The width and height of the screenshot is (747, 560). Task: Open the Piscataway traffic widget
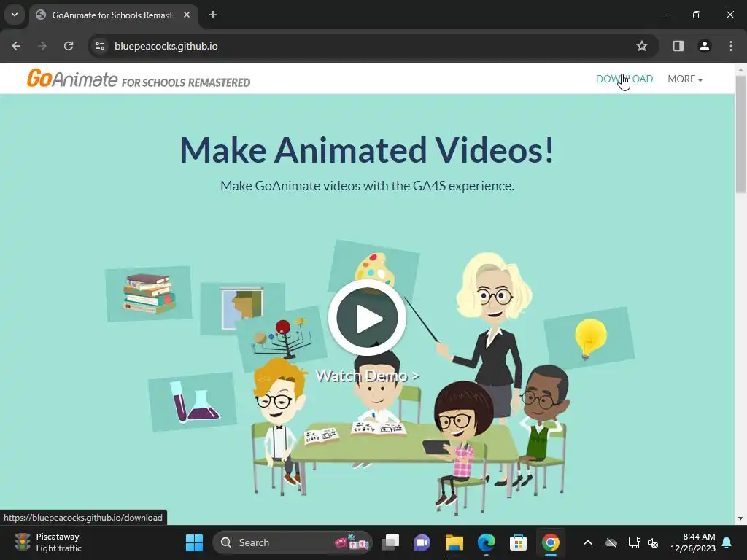[x=47, y=542]
